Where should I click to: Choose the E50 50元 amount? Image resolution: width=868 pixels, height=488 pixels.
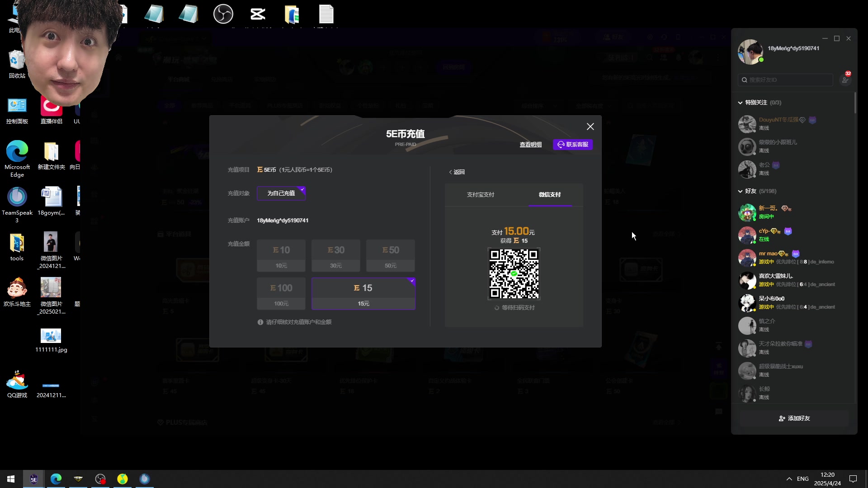391,256
